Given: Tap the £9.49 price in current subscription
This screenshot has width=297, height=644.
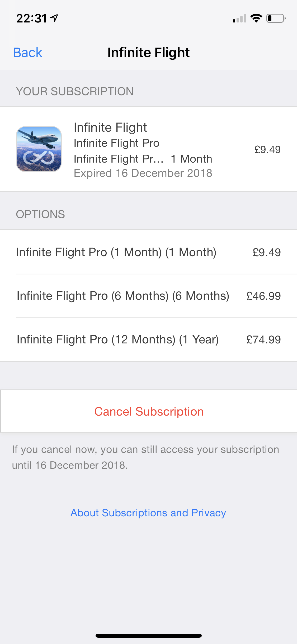Looking at the screenshot, I should 267,150.
